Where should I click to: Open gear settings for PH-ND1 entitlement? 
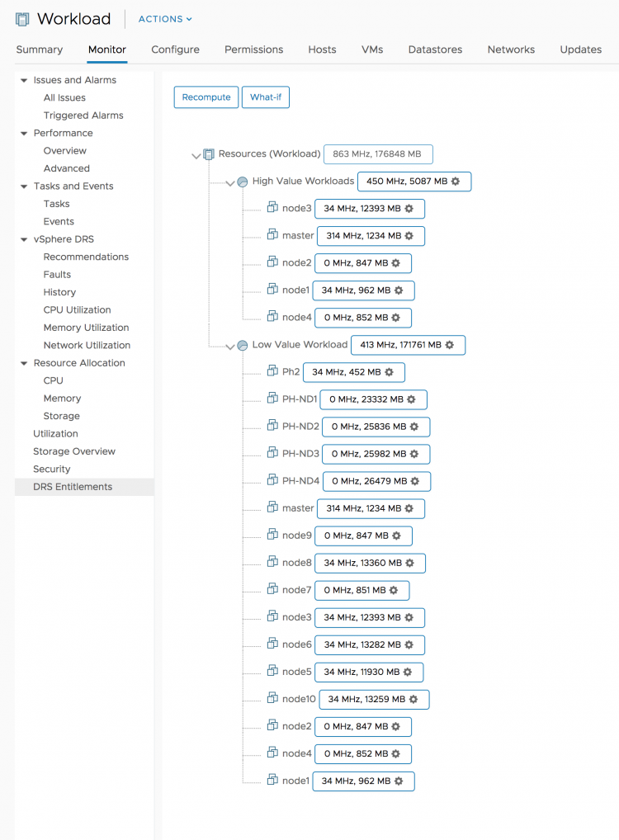pyautogui.click(x=411, y=399)
